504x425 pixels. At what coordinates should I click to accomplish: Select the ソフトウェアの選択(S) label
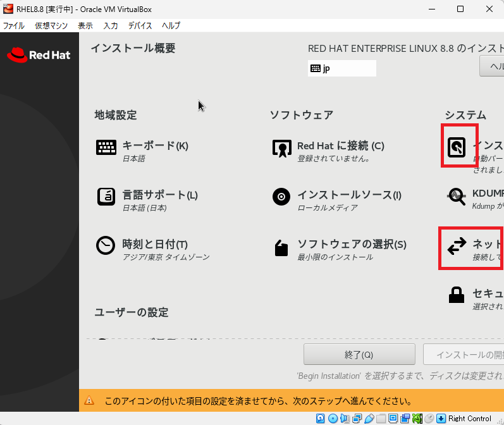pyautogui.click(x=352, y=244)
